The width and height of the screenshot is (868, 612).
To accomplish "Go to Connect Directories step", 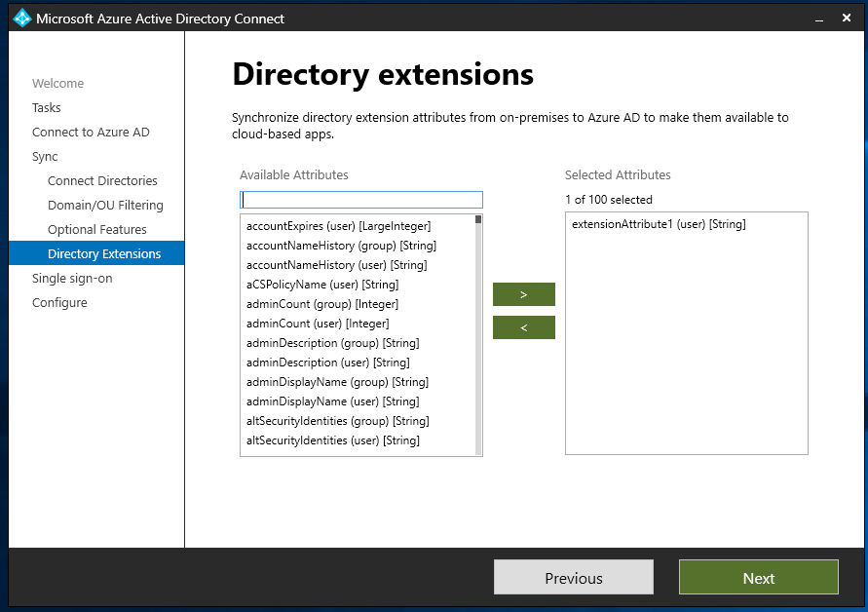I will click(102, 181).
